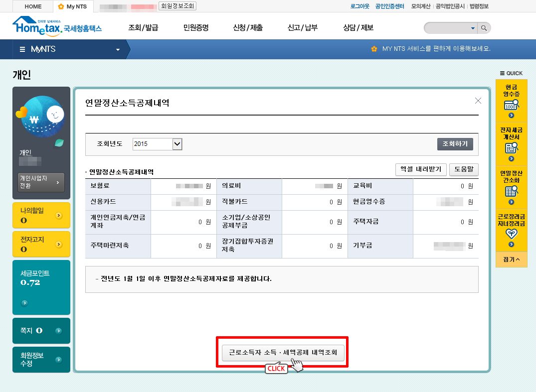Screen dimensions: 536x392
Task: Collapse the quick menu with 접기
Action: click(x=511, y=260)
